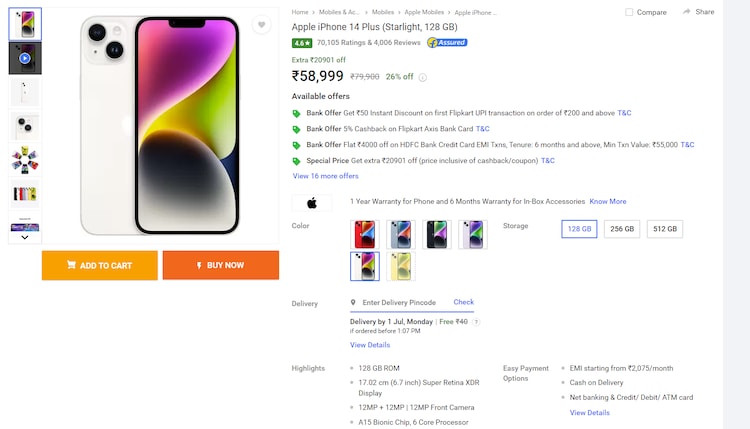Select 256 GB storage option
Screen dimensions: 750x429
tap(622, 229)
